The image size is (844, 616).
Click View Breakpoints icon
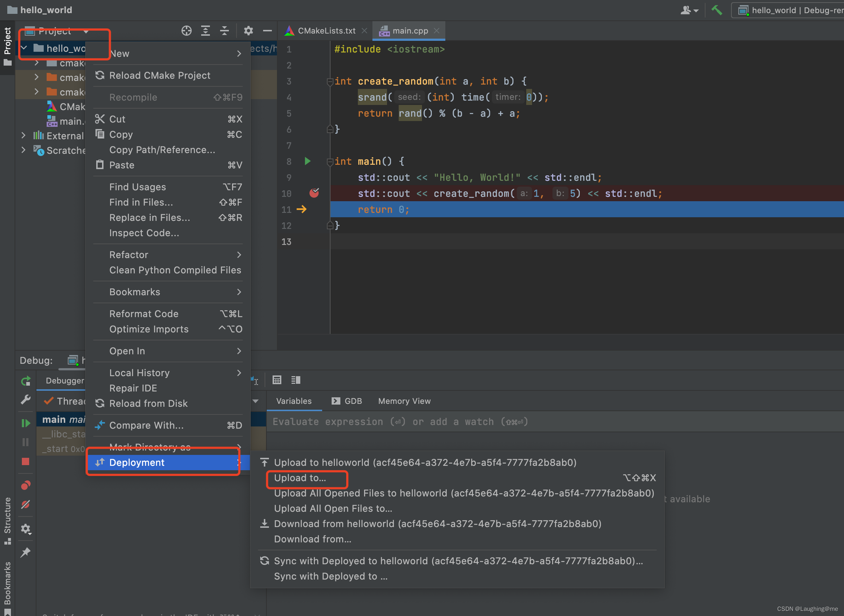coord(26,485)
